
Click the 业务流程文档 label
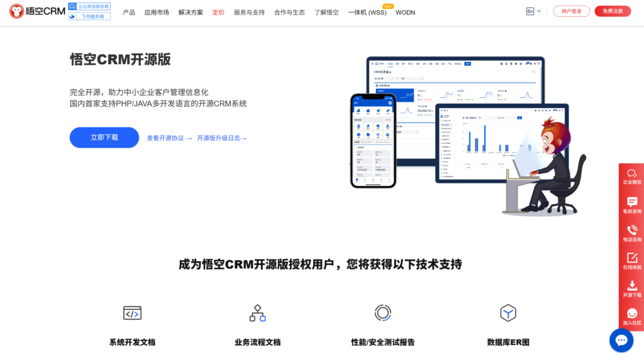[257, 342]
